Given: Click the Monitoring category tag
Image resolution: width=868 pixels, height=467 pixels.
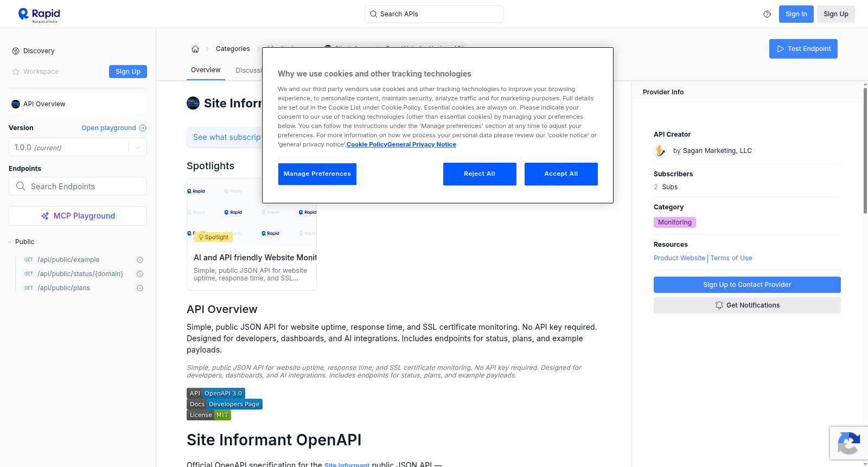Looking at the screenshot, I should [x=675, y=222].
